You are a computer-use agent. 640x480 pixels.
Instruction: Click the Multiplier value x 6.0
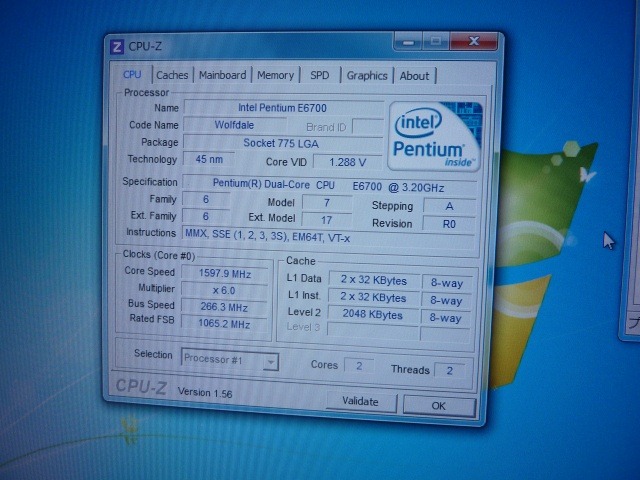coord(224,291)
